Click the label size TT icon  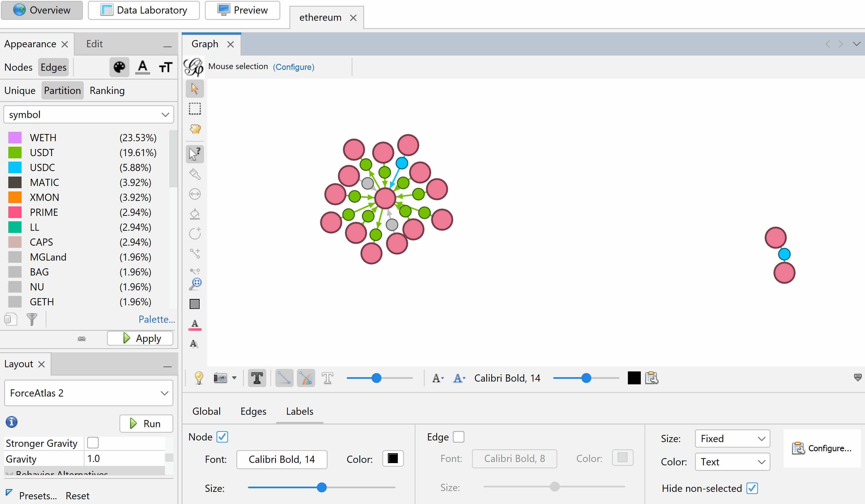click(x=165, y=67)
